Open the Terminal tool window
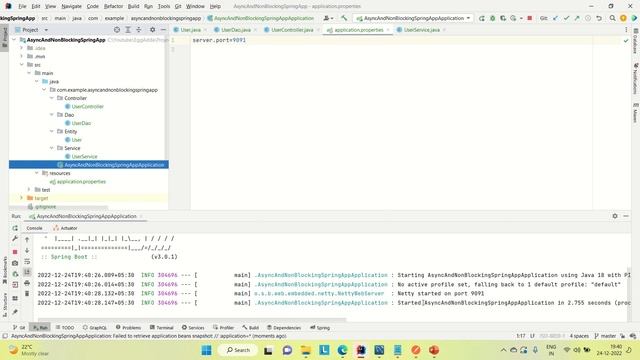Image resolution: width=640 pixels, height=360 pixels. point(161,327)
